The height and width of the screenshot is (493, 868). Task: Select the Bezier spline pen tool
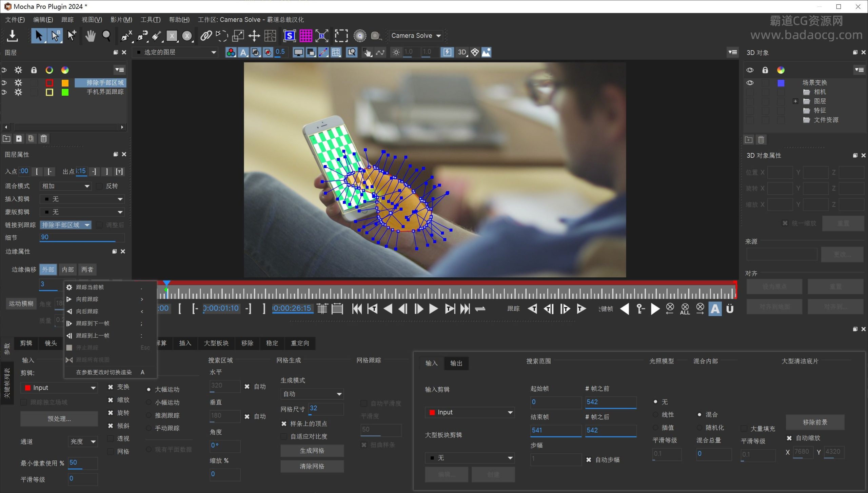point(142,36)
